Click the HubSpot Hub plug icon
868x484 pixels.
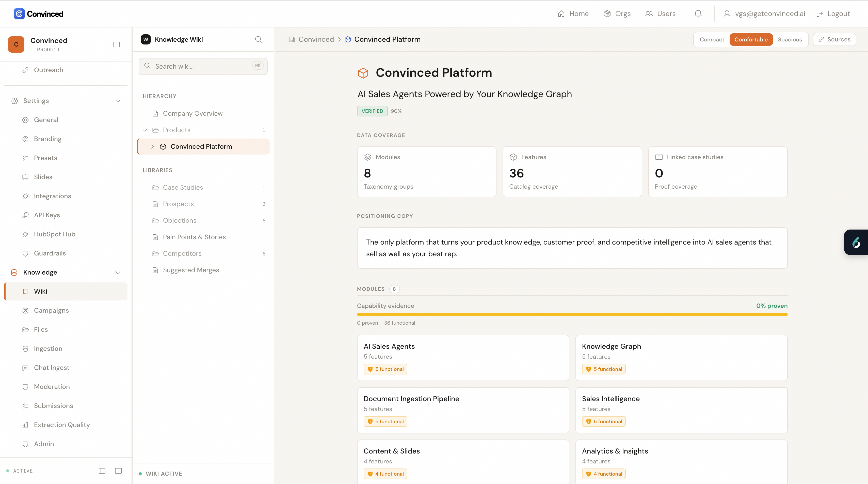click(x=25, y=234)
